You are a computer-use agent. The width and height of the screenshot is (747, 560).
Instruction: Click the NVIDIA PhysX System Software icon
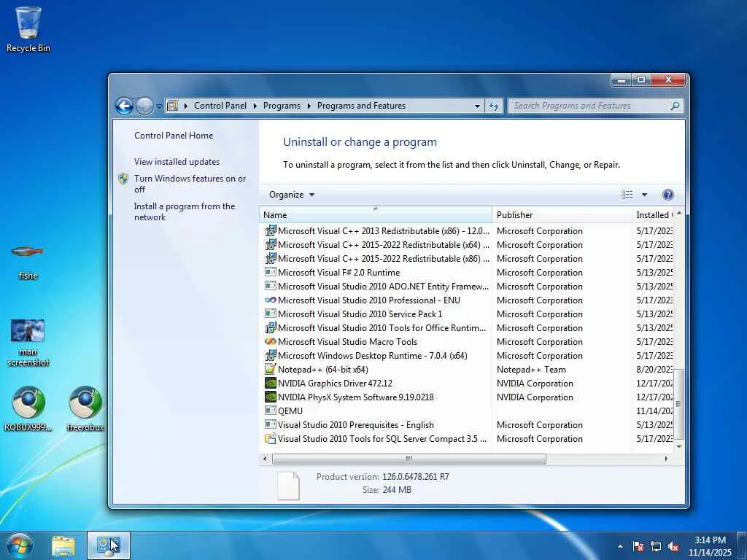click(x=270, y=397)
